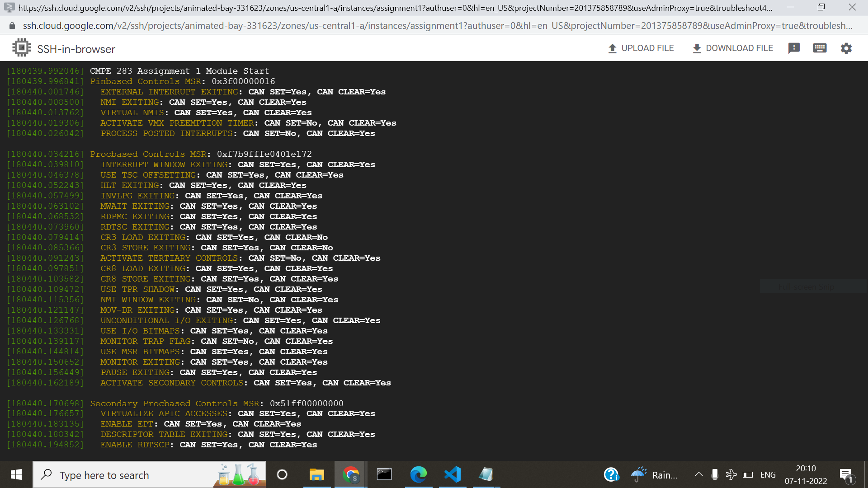Toggle airplane mode in the system tray
This screenshot has width=868, height=488.
(731, 474)
